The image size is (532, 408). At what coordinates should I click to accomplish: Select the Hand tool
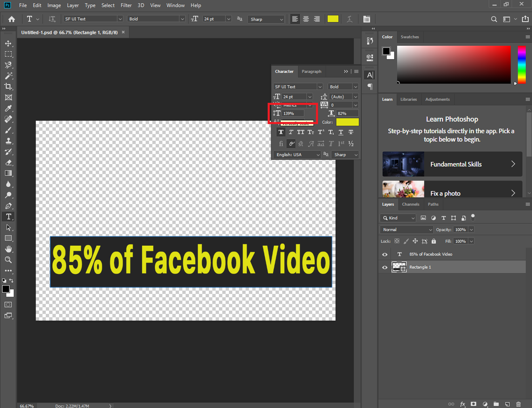tap(8, 249)
